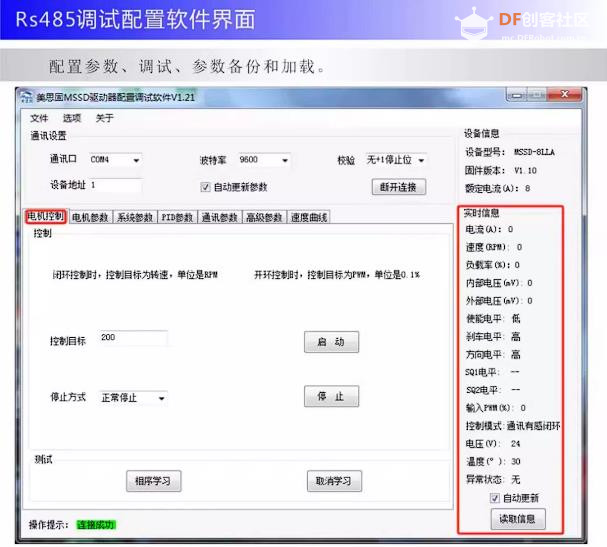Switch to the 高级参数 tab
This screenshot has width=607, height=547.
tap(264, 217)
